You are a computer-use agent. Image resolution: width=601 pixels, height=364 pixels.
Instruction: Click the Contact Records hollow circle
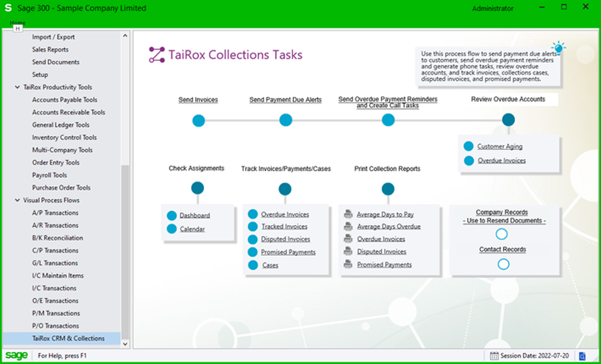503,264
